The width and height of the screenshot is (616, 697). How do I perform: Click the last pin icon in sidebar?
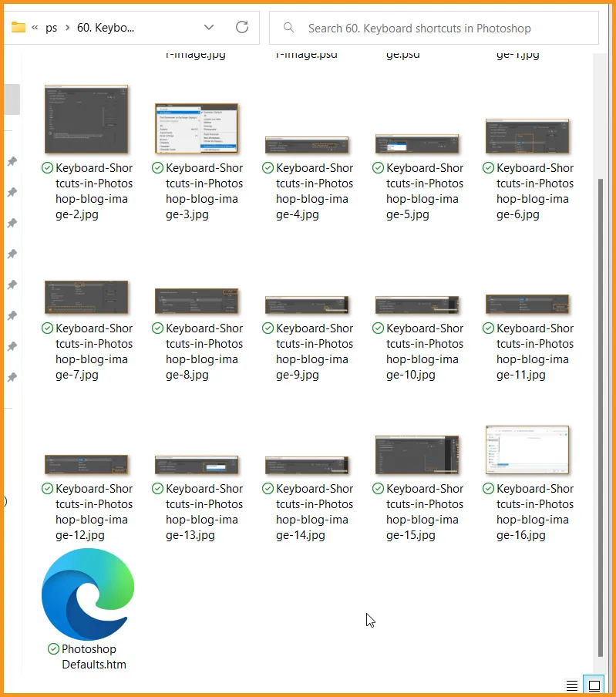point(12,377)
